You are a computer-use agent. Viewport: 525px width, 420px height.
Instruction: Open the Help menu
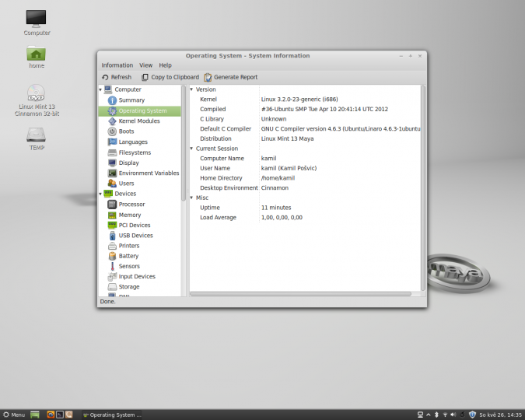point(165,65)
